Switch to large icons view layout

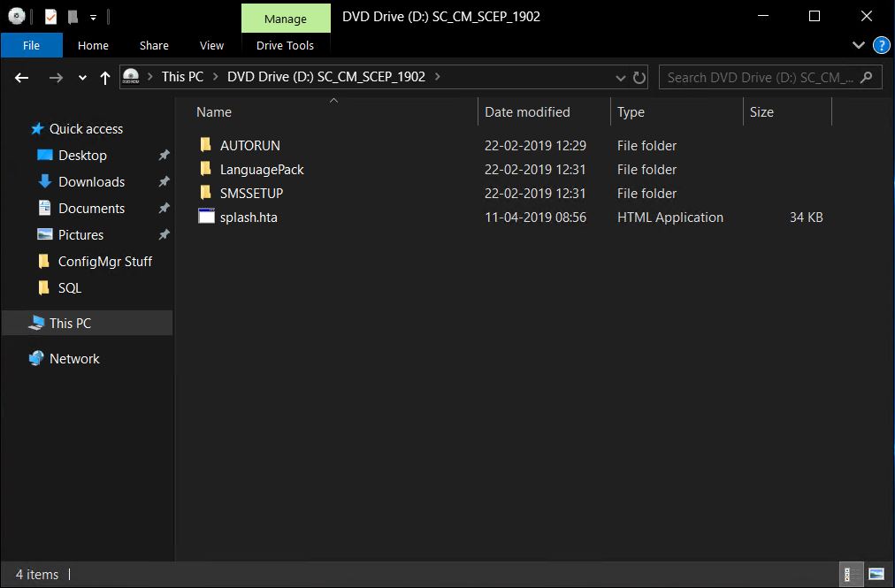[x=876, y=574]
